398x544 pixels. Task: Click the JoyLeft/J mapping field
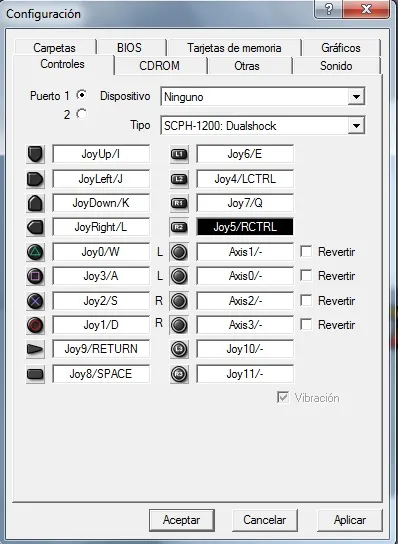point(101,179)
